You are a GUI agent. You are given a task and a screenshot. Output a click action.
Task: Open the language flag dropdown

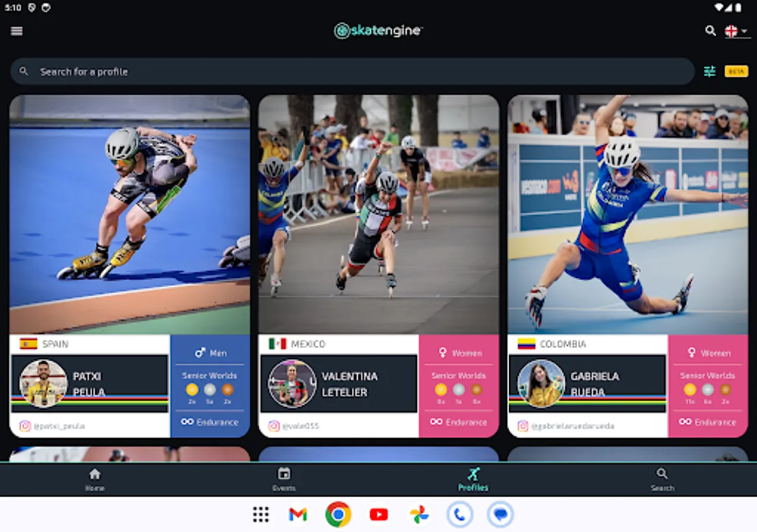click(736, 31)
